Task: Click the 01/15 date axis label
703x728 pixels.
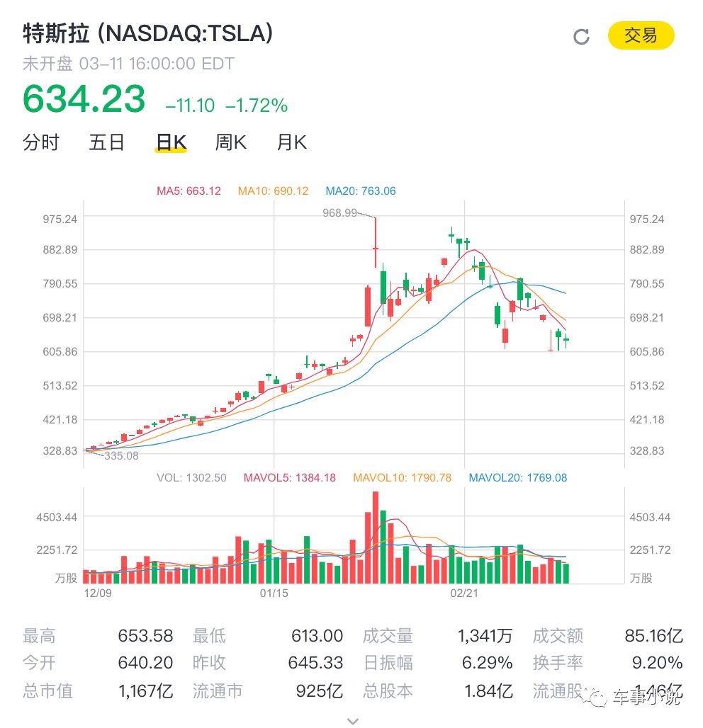Action: [274, 593]
